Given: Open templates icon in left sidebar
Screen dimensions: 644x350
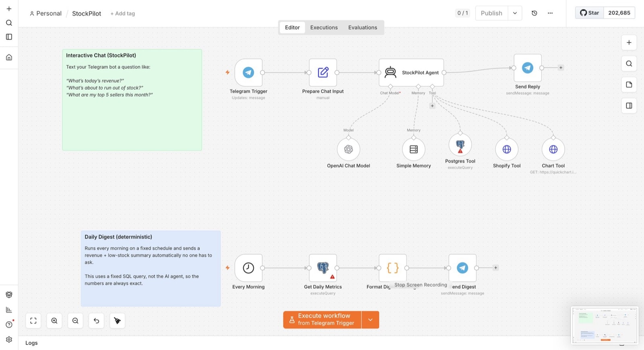Looking at the screenshot, I should click(x=9, y=295).
